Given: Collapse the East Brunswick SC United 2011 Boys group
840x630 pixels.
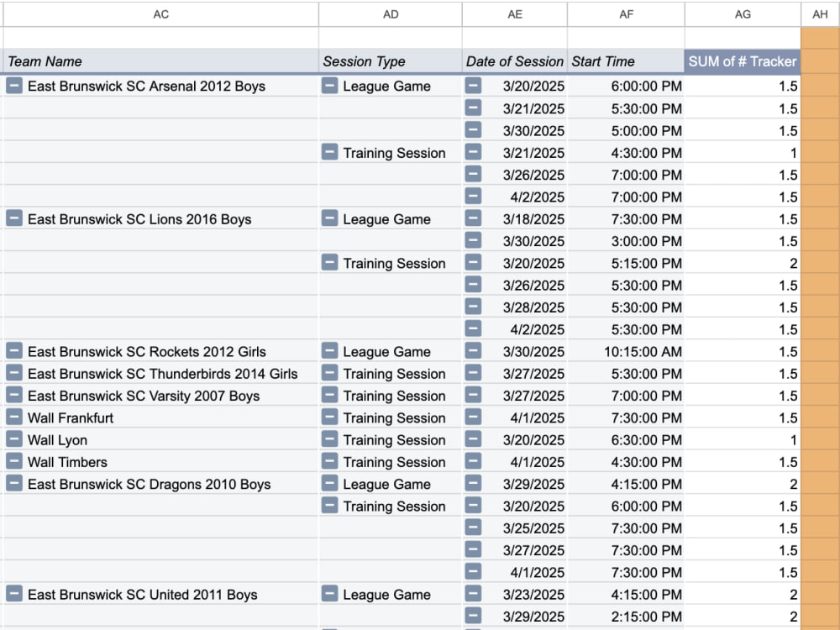Looking at the screenshot, I should (x=14, y=594).
